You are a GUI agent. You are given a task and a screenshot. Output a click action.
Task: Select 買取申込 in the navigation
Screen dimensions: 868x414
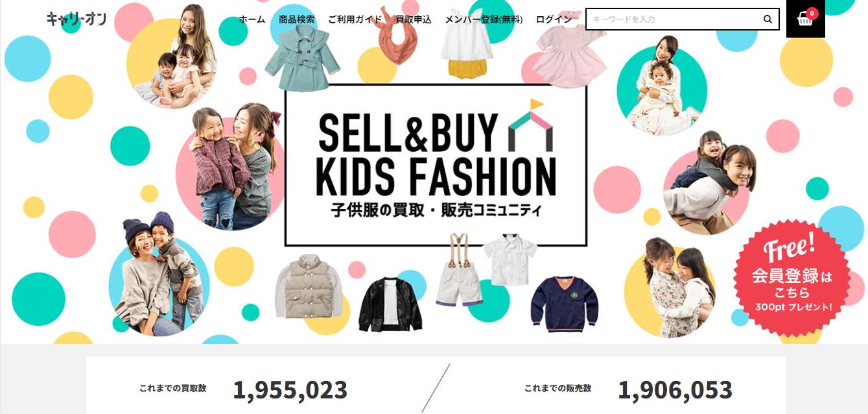(x=414, y=19)
